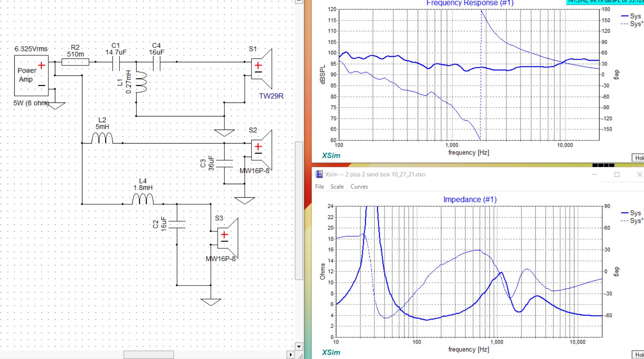Click Sys° dashed legend entry in Impedance graph
This screenshot has height=359, width=644.
coord(632,221)
